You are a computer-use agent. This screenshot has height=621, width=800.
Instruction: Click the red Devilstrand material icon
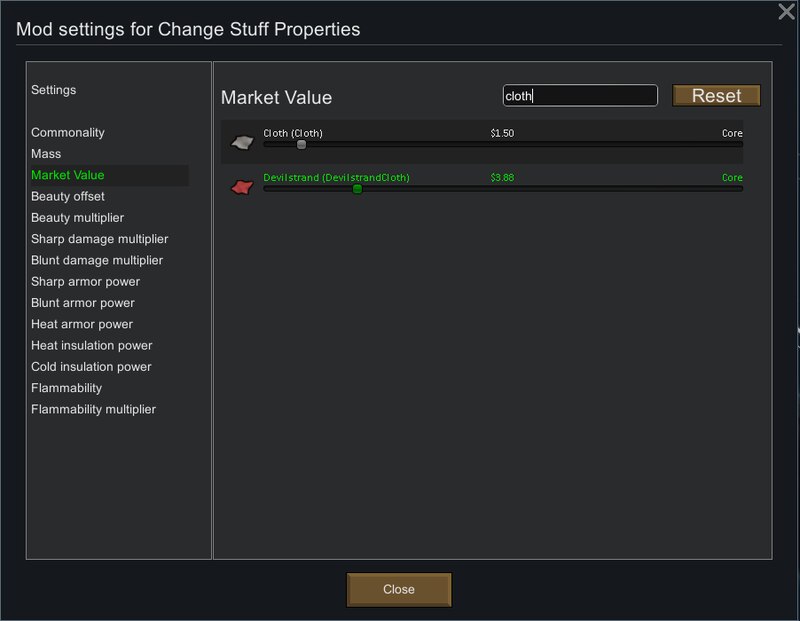point(242,187)
